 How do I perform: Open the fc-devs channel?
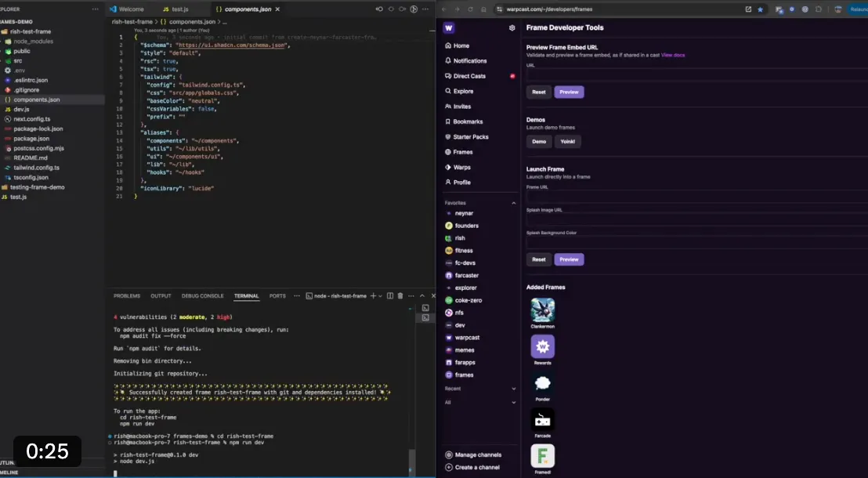pyautogui.click(x=461, y=263)
